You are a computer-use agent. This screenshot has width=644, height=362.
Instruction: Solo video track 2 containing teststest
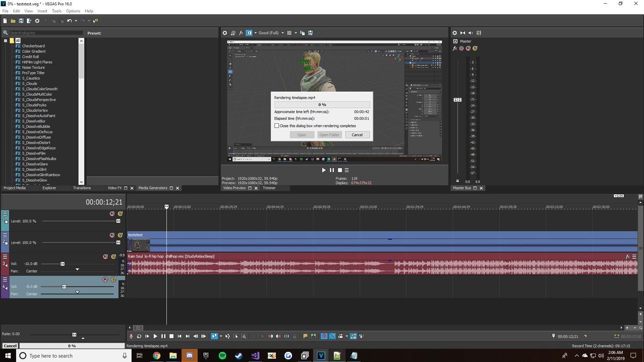pyautogui.click(x=120, y=235)
